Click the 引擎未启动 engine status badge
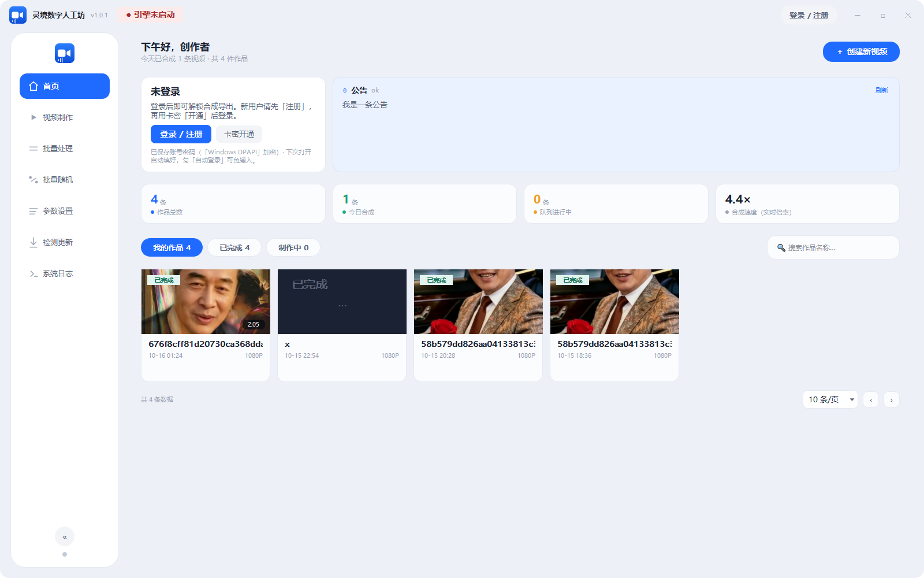 pyautogui.click(x=150, y=15)
